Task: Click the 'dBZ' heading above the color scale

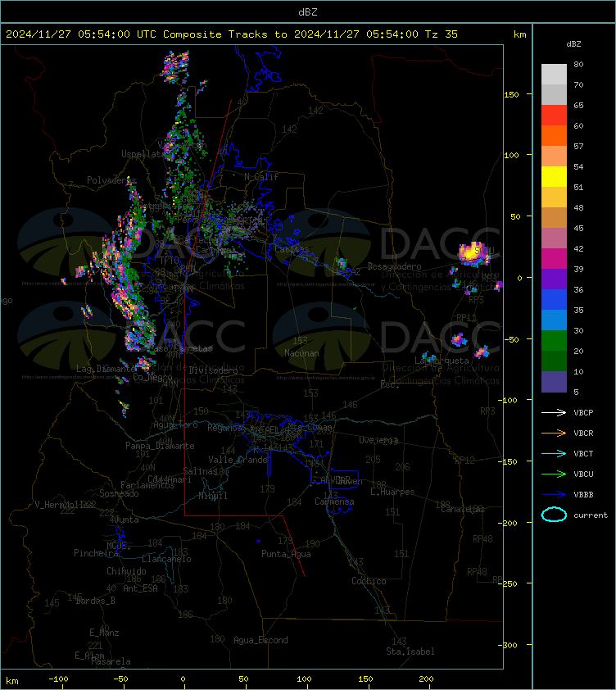Action: (x=573, y=44)
